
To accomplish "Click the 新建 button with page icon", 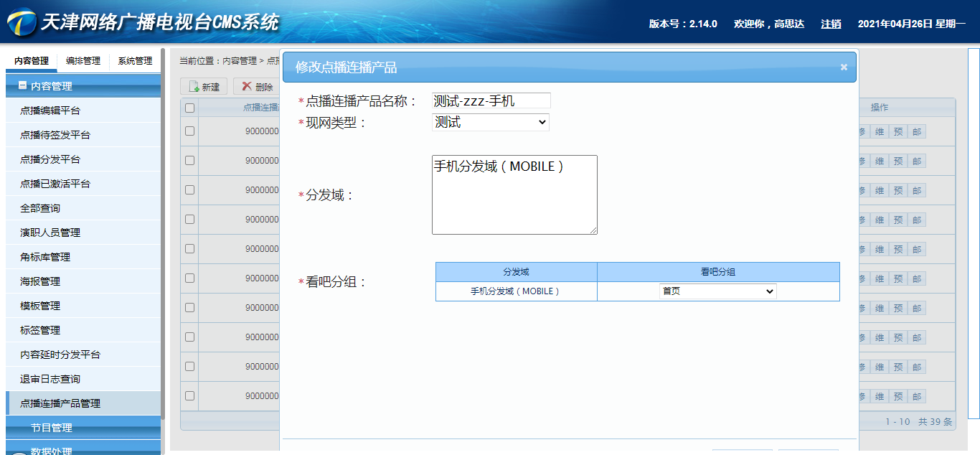I will click(204, 86).
